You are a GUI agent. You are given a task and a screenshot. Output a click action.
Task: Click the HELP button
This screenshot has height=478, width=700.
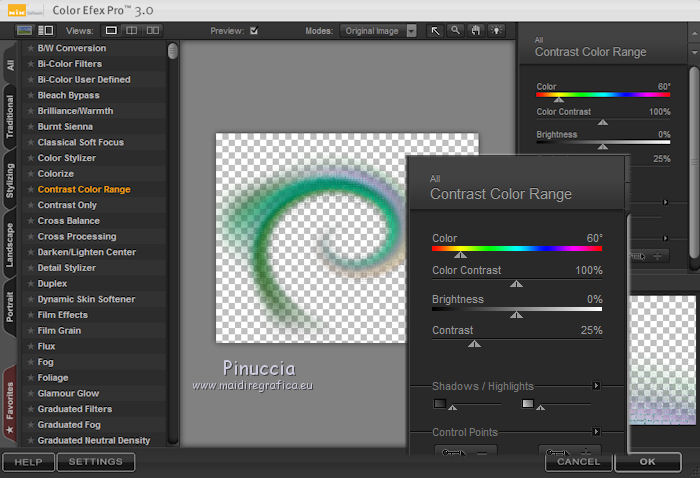click(x=29, y=462)
